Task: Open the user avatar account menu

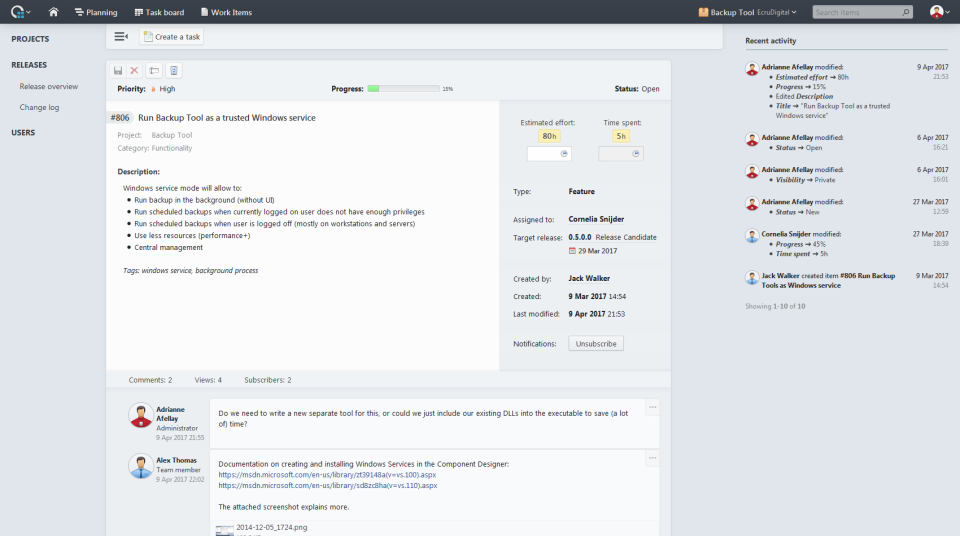Action: pyautogui.click(x=940, y=12)
